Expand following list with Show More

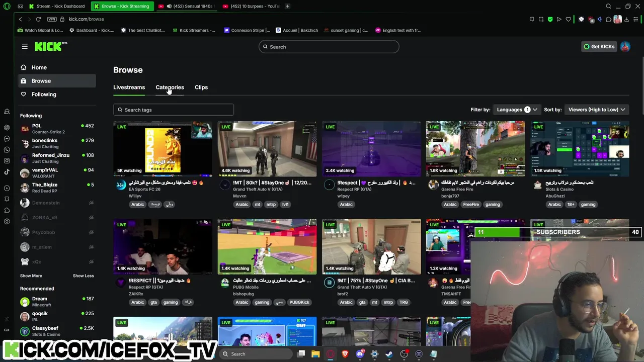tap(31, 276)
